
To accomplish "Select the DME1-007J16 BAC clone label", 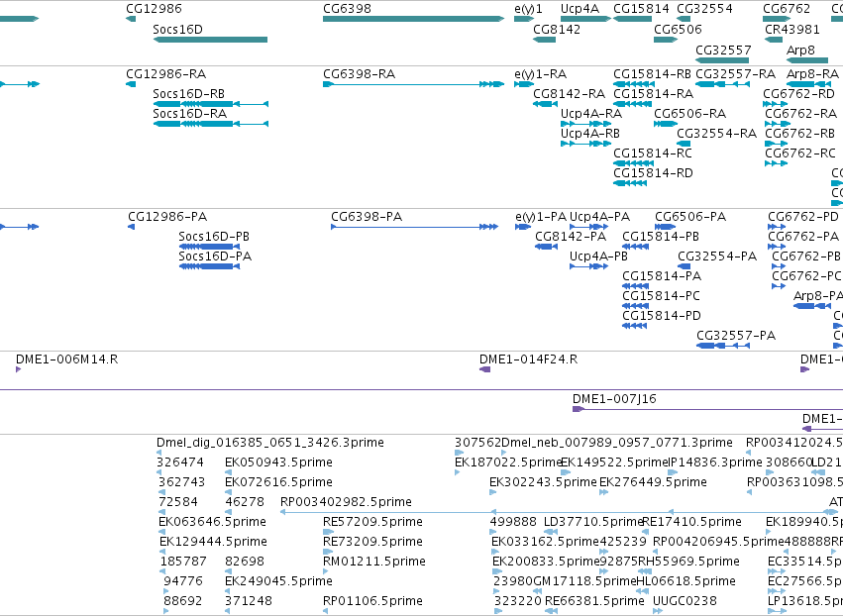I will [614, 399].
